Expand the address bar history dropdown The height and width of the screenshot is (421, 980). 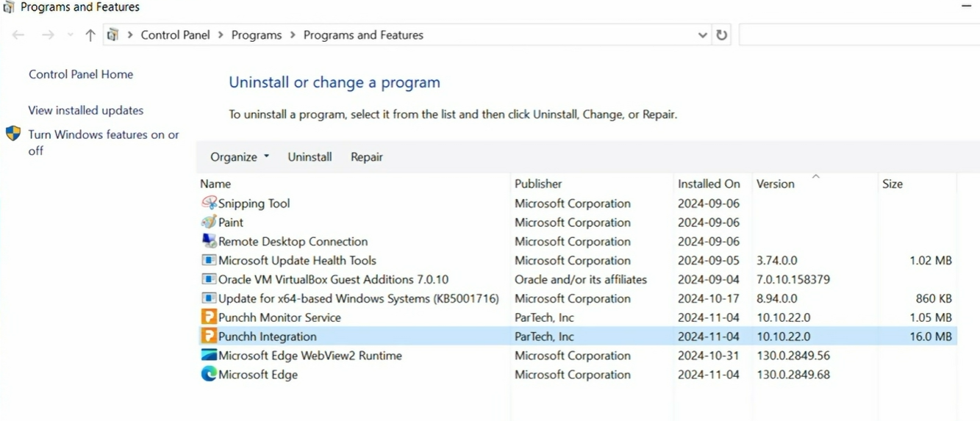click(702, 35)
